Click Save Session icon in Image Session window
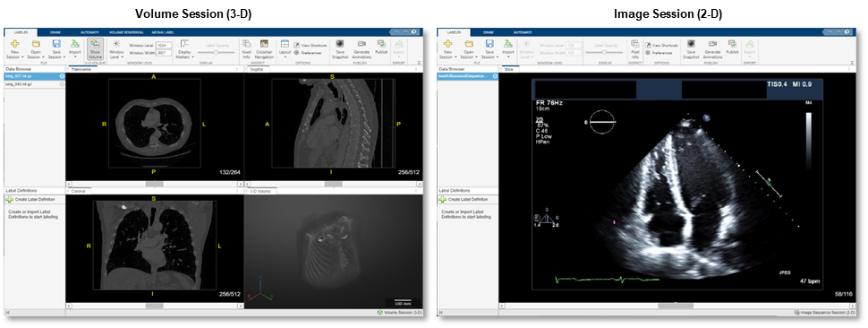The height and width of the screenshot is (328, 868). (x=489, y=43)
